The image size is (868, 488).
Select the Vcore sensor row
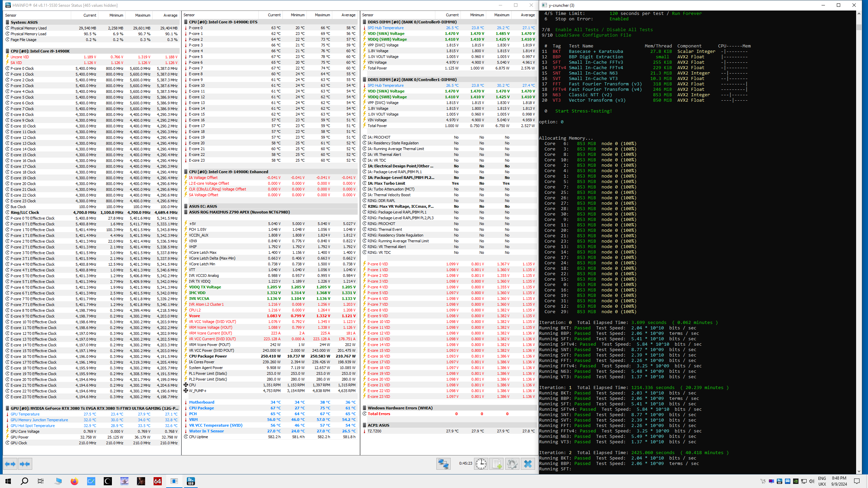(x=271, y=316)
